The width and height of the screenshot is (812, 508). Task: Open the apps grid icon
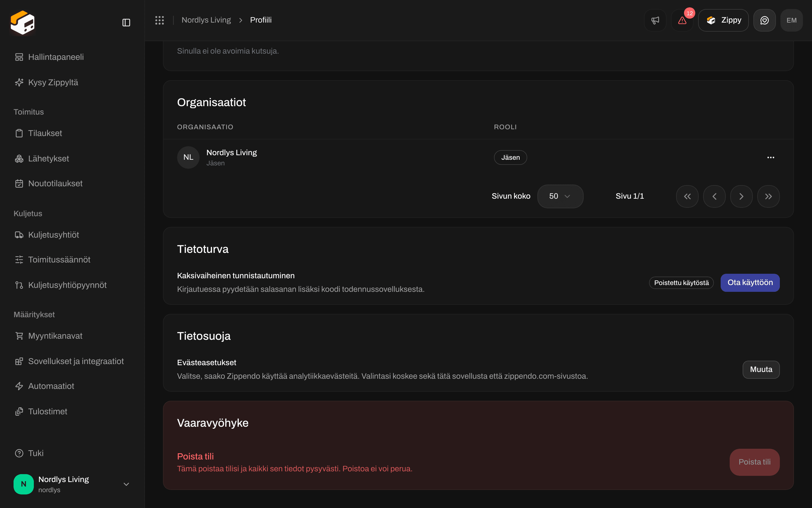[x=159, y=20]
